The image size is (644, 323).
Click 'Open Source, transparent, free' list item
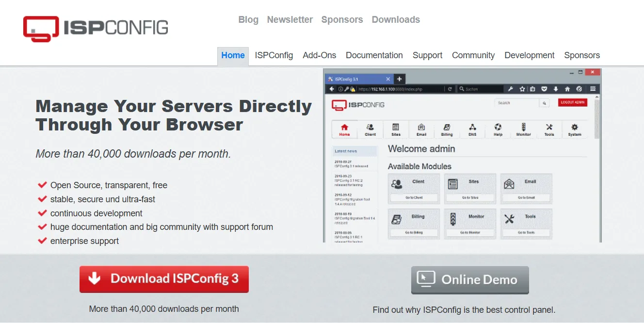pyautogui.click(x=109, y=185)
